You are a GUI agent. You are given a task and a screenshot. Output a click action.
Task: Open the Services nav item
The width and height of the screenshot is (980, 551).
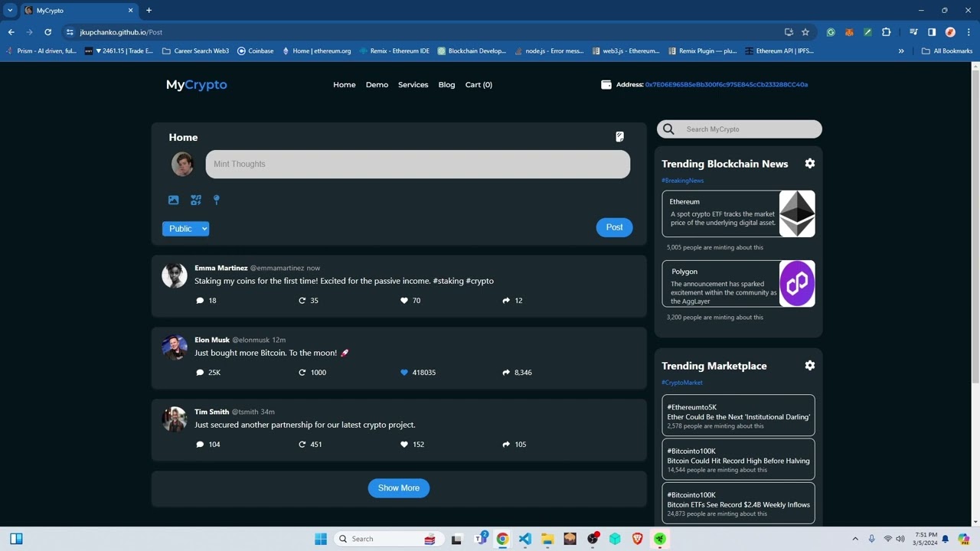[413, 85]
